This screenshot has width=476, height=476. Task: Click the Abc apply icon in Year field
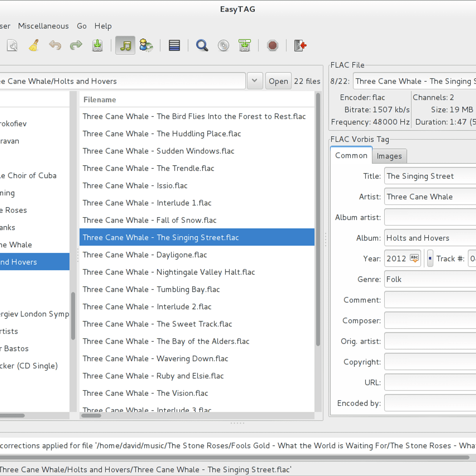coord(414,258)
